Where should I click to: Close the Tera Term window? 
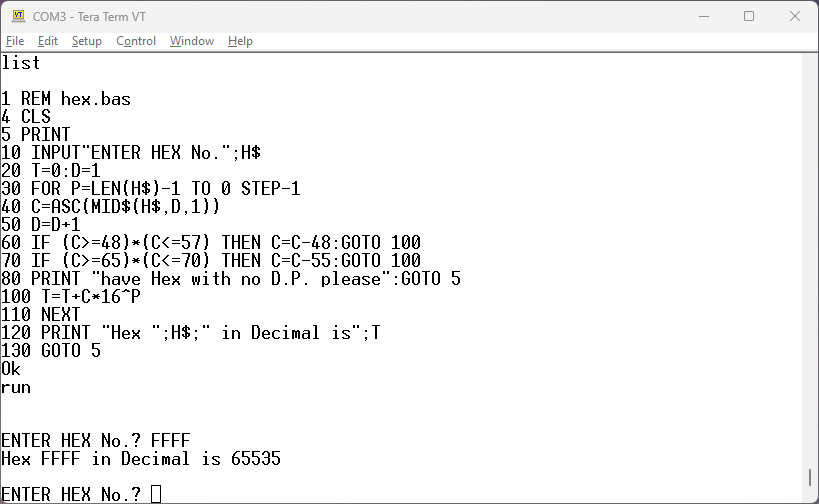[x=794, y=16]
